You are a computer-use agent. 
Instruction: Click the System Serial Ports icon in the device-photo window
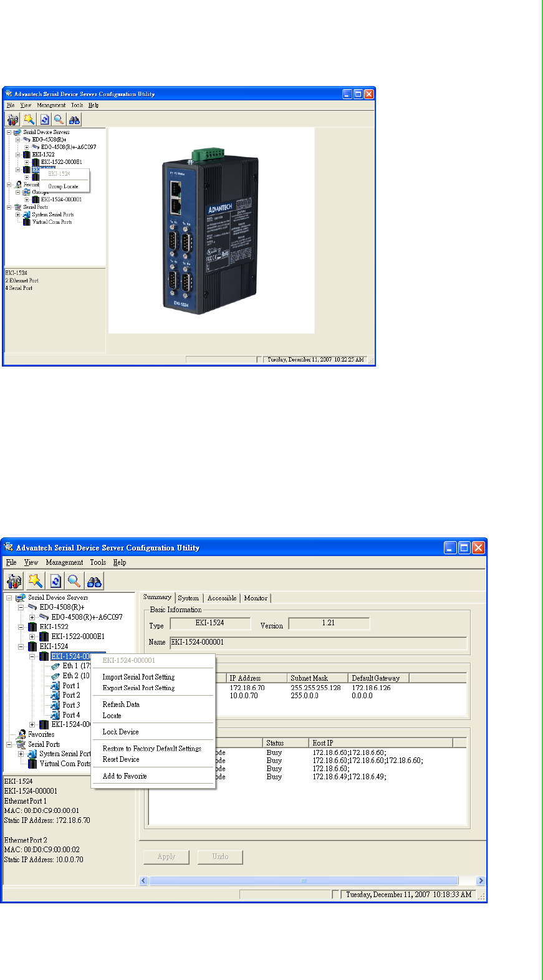pyautogui.click(x=27, y=214)
